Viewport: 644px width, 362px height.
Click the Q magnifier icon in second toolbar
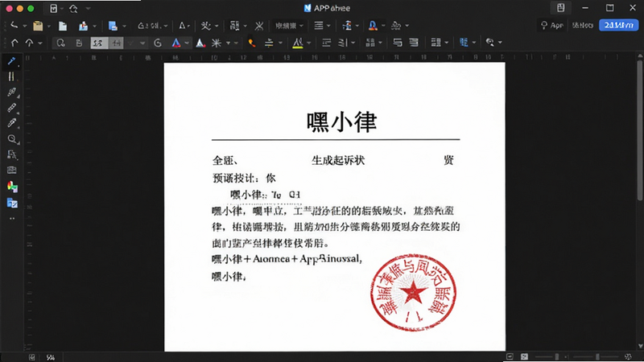[x=61, y=43]
